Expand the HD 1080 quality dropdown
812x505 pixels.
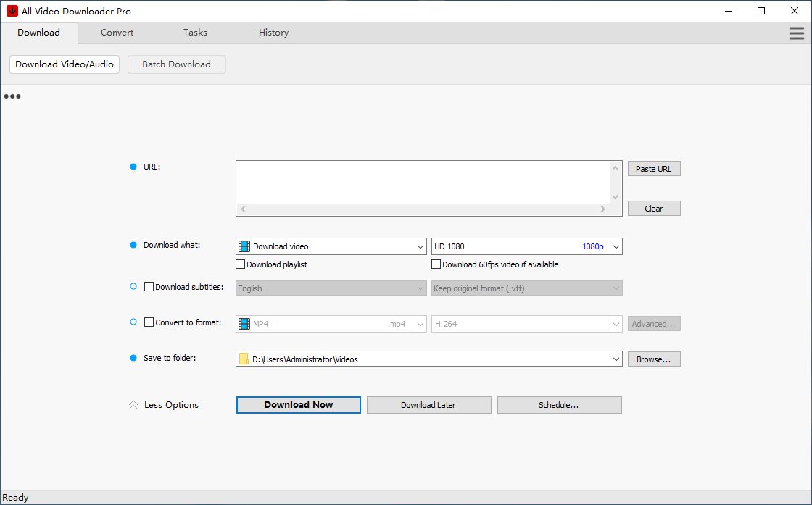coord(526,246)
